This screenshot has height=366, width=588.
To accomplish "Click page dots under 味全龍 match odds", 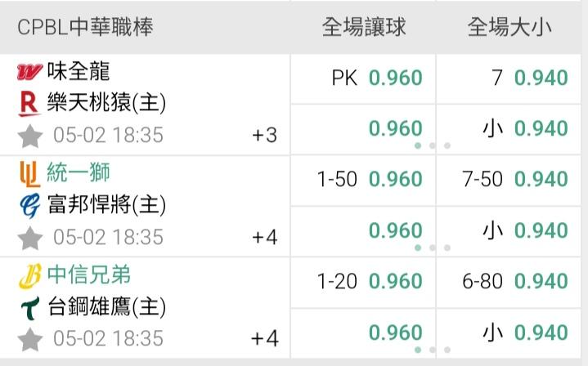I will [x=433, y=145].
